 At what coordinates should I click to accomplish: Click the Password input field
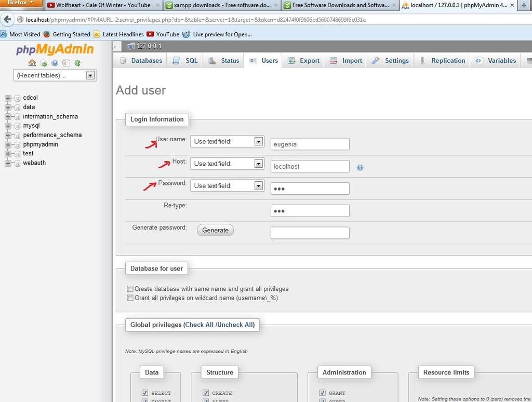point(310,189)
